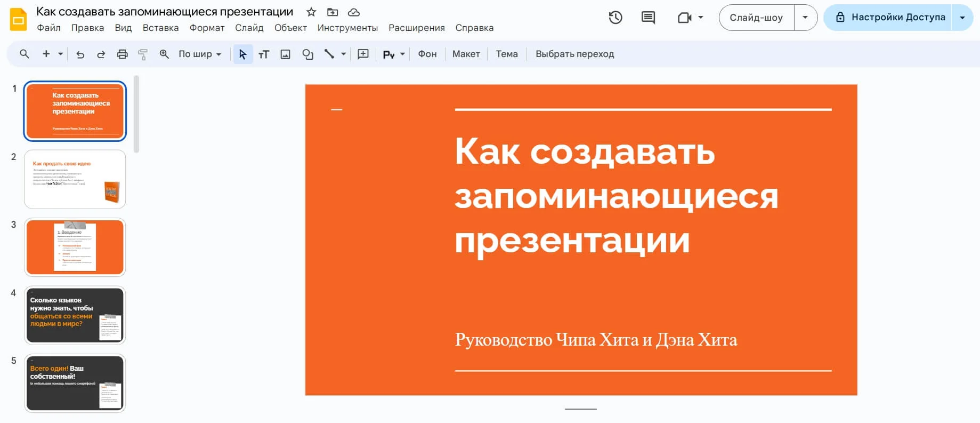Select the paint format roller tool
Screen dimensions: 980x423
coord(143,54)
